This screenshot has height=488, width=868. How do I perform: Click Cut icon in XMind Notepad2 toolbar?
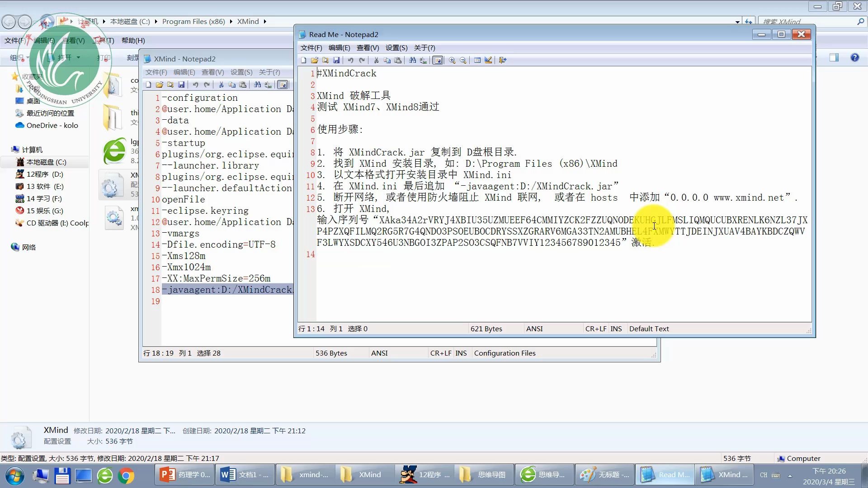221,84
